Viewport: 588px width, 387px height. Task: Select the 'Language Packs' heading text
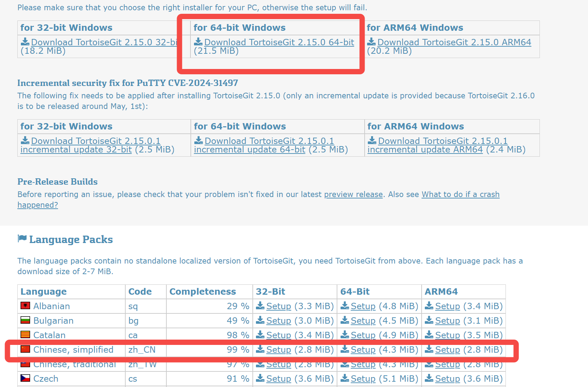(x=71, y=239)
